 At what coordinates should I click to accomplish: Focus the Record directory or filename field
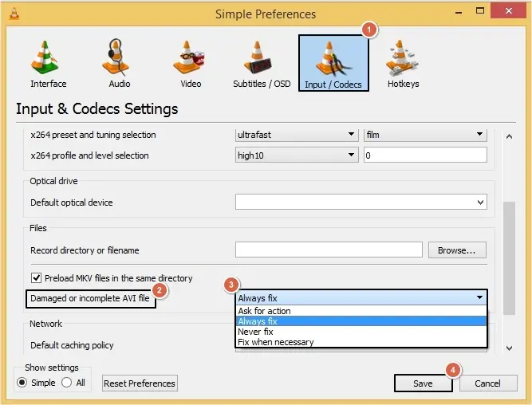[x=329, y=250]
